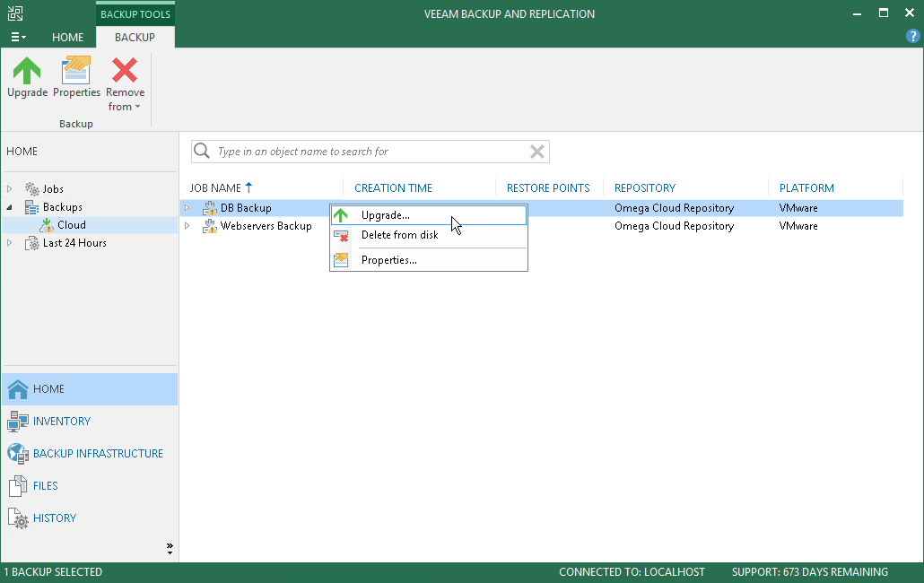
Task: Select the Cloud backups node
Action: point(71,225)
